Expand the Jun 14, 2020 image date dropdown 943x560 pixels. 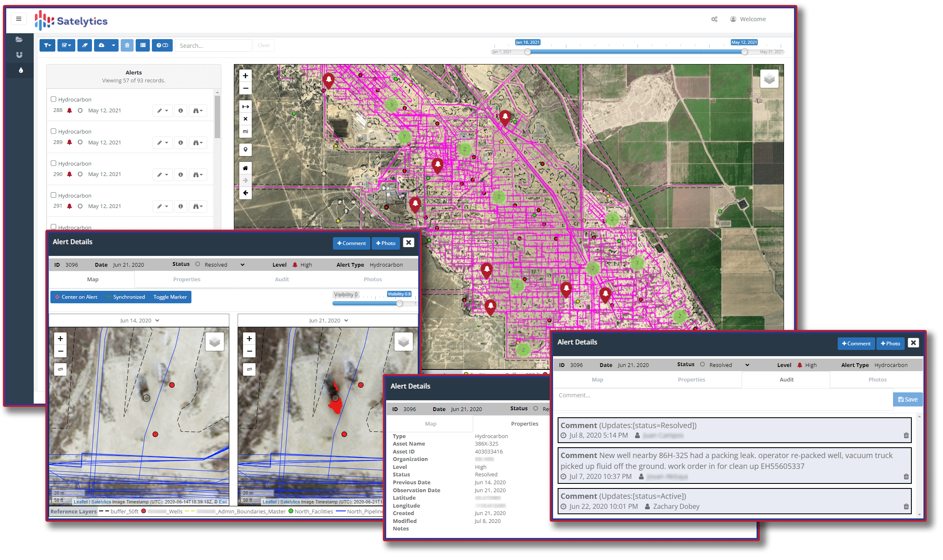pos(140,320)
